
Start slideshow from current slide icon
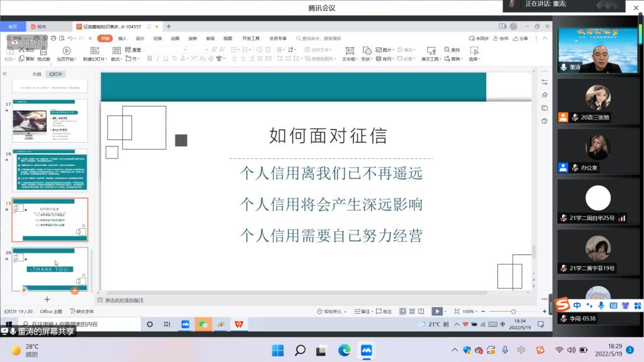[67, 50]
